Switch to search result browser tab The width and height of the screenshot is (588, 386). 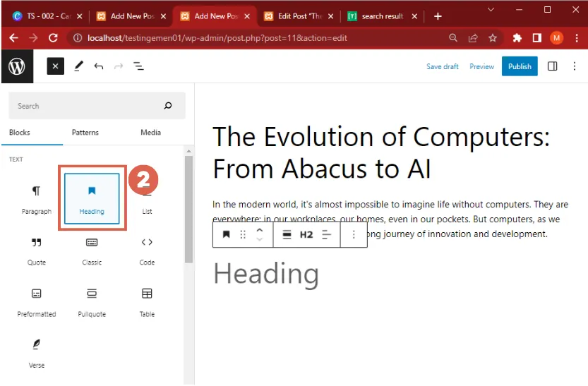click(382, 16)
